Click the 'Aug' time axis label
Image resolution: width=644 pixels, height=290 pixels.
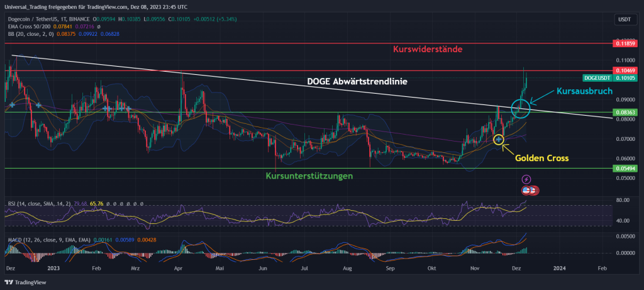click(x=347, y=268)
